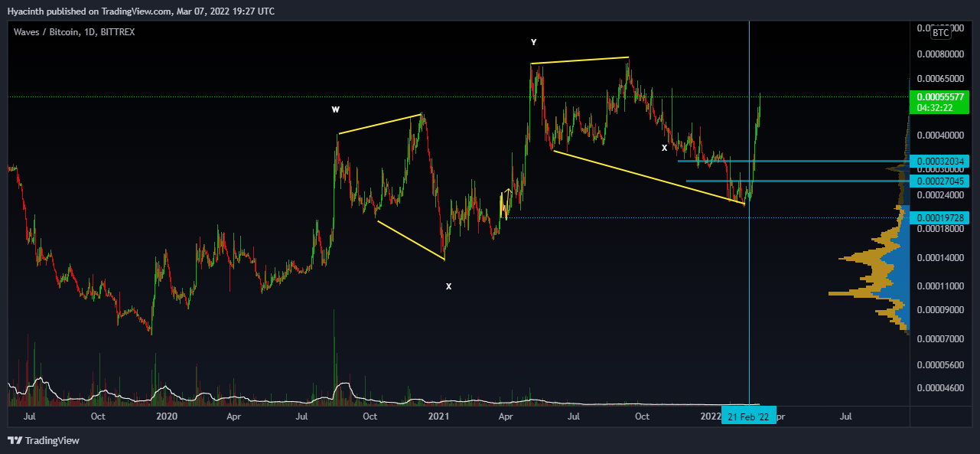Click the 0.00080000 price axis label
The height and width of the screenshot is (454, 980).
click(941, 55)
